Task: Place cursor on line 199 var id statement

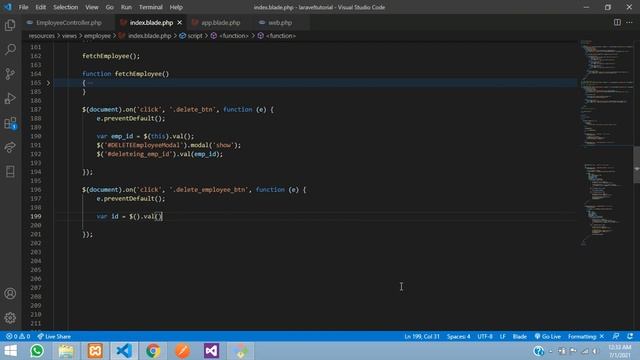Action: pyautogui.click(x=129, y=216)
